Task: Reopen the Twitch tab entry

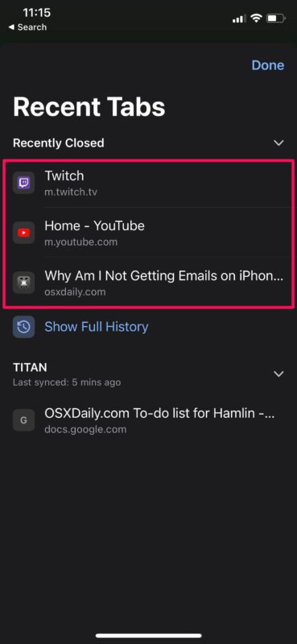Action: point(149,183)
